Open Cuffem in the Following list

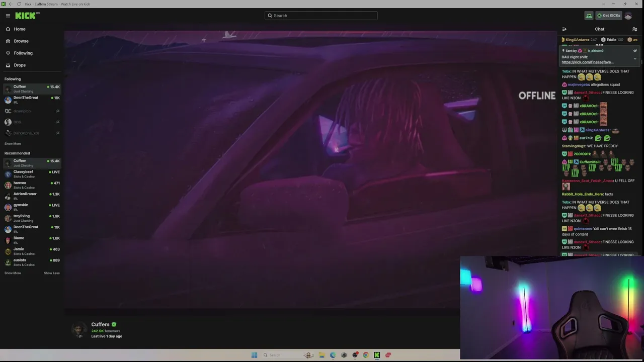pyautogui.click(x=32, y=89)
